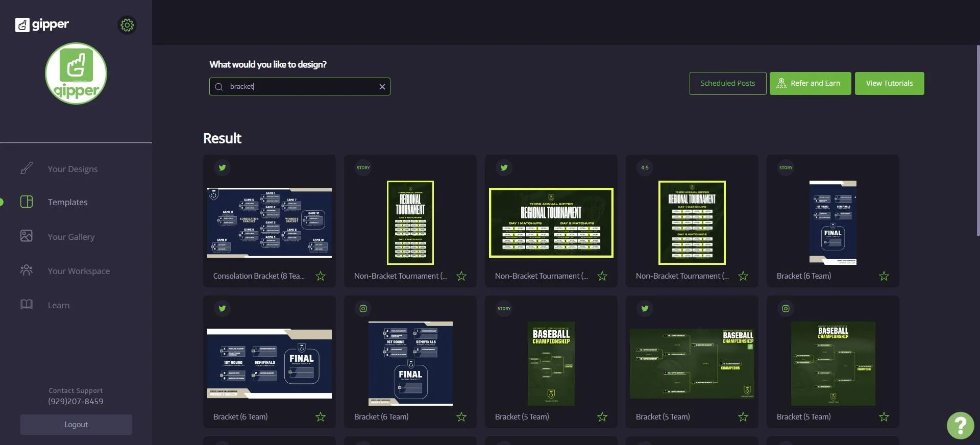Open the Instagram Bracket (6 Team) thumbnail
Viewport: 980px width, 445px height.
point(410,363)
